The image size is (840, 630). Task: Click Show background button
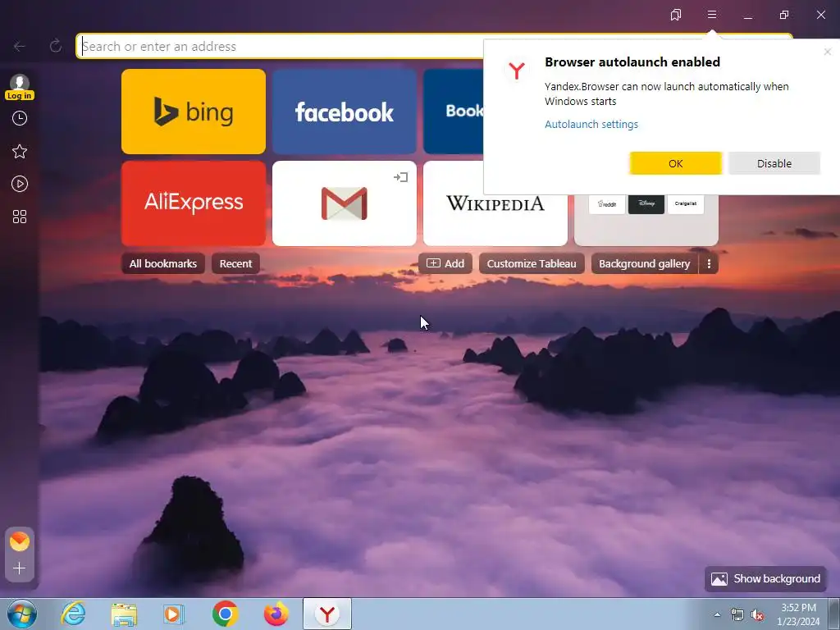click(765, 578)
